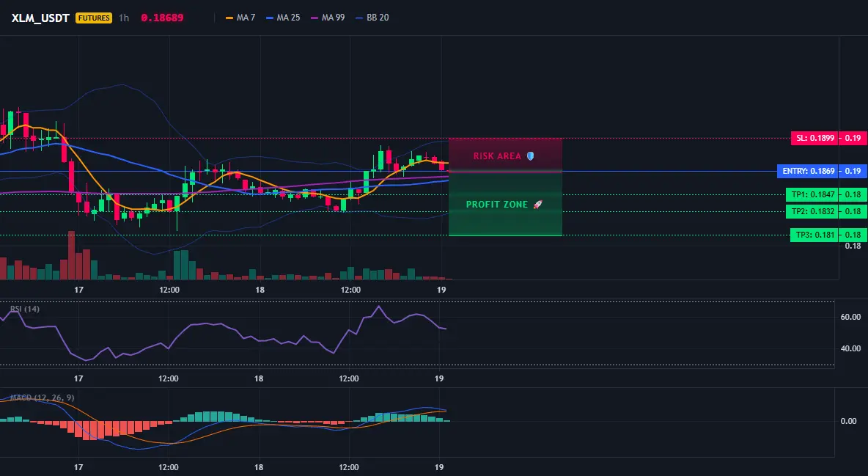Viewport: 868px width, 476px height.
Task: Select the 1h timeframe label
Action: (x=124, y=18)
